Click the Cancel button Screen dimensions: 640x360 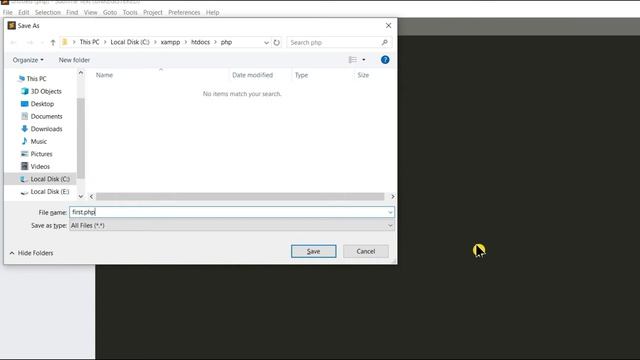coord(366,251)
